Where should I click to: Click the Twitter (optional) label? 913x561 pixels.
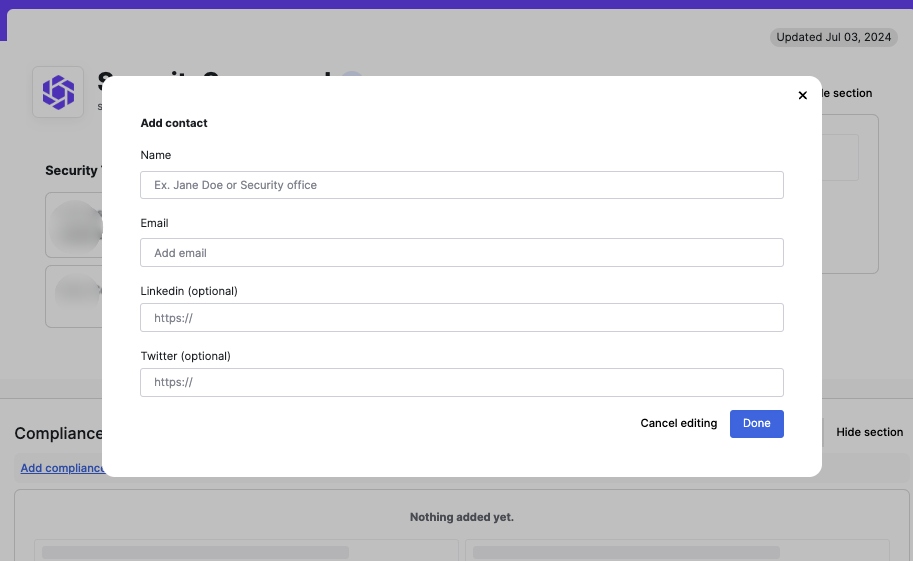point(185,356)
